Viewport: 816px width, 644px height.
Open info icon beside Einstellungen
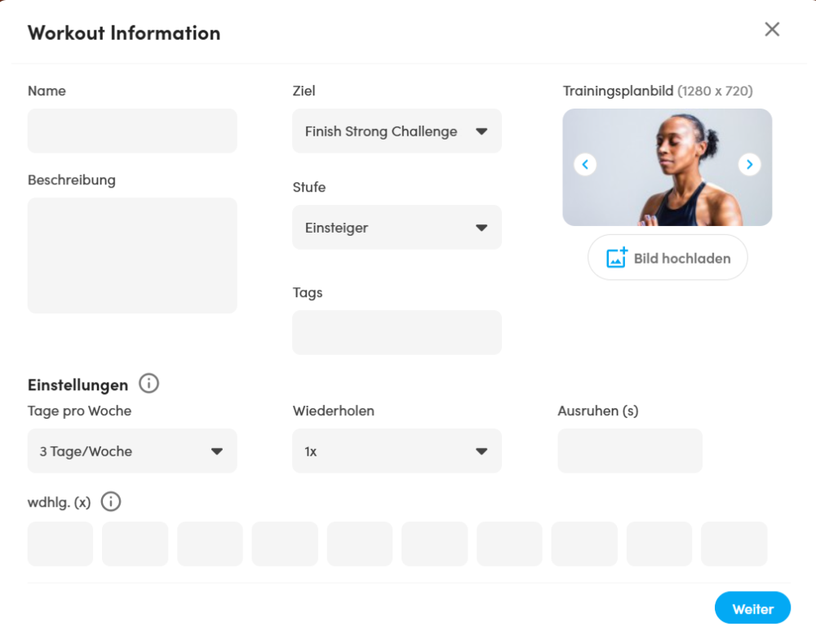(x=149, y=384)
